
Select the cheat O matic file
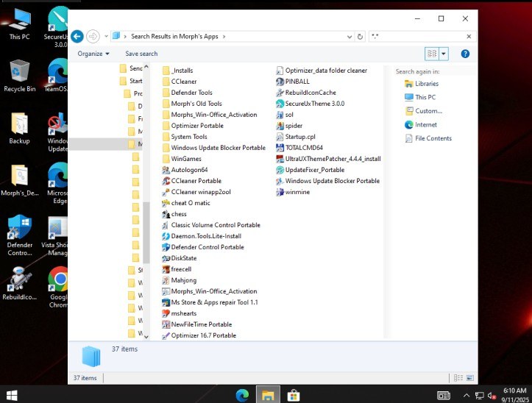(186, 203)
